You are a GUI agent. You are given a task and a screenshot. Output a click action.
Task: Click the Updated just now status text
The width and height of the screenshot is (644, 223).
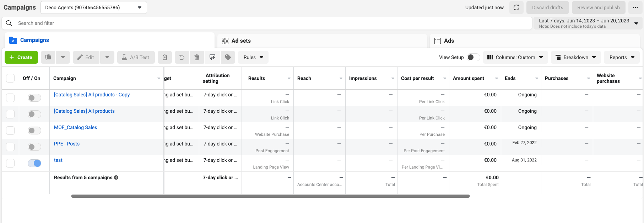[x=485, y=7]
